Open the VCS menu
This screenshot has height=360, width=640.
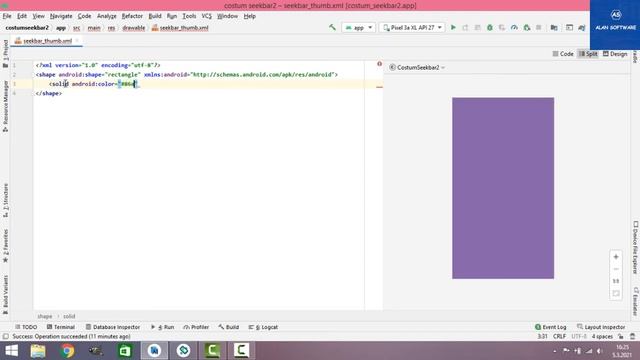point(207,16)
